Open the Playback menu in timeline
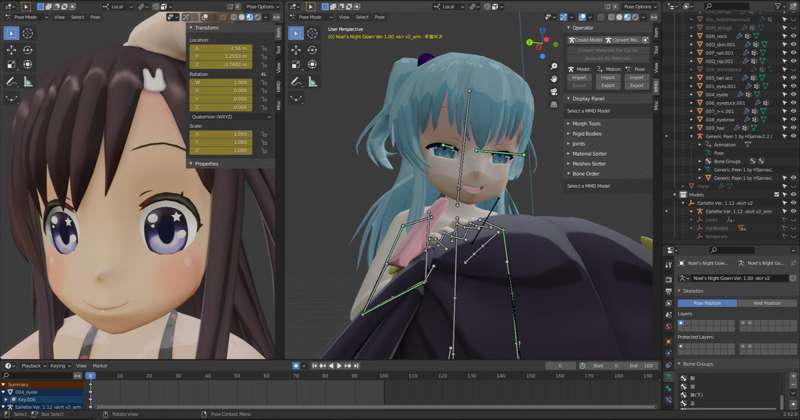The height and width of the screenshot is (420, 800). (x=33, y=366)
